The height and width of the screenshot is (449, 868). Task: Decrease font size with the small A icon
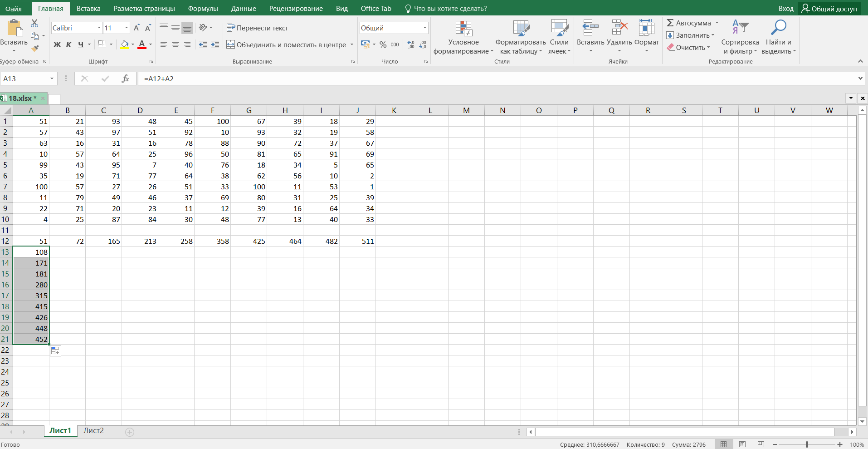click(x=148, y=28)
